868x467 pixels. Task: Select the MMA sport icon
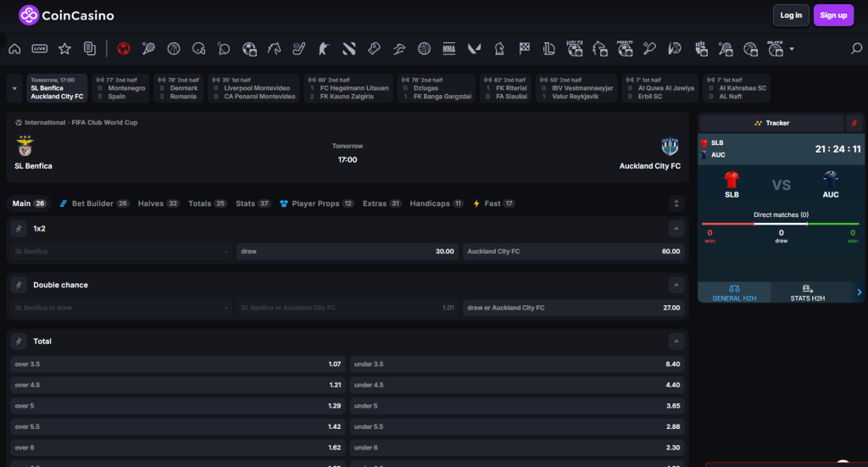pyautogui.click(x=449, y=48)
